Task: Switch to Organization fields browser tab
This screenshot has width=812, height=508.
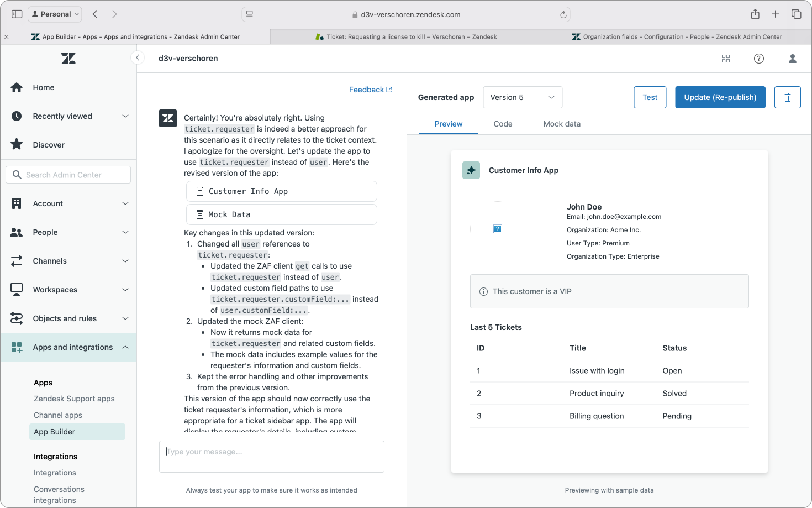Action: pyautogui.click(x=677, y=36)
